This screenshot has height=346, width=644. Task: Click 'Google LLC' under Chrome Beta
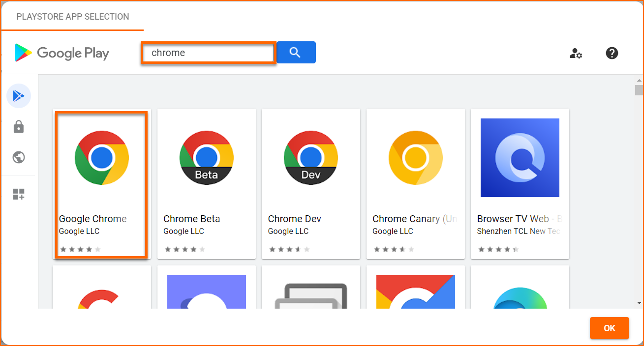coord(184,231)
